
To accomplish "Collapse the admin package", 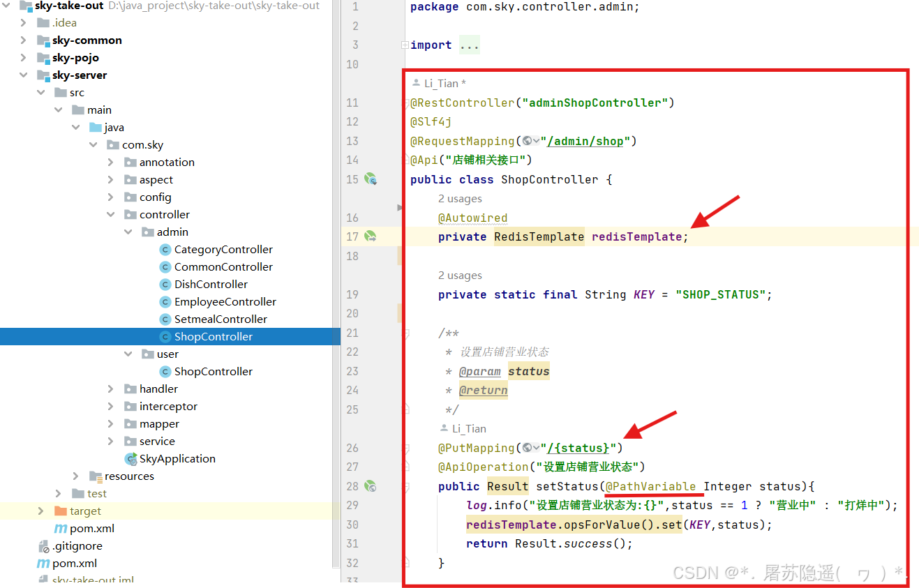I will pos(128,232).
